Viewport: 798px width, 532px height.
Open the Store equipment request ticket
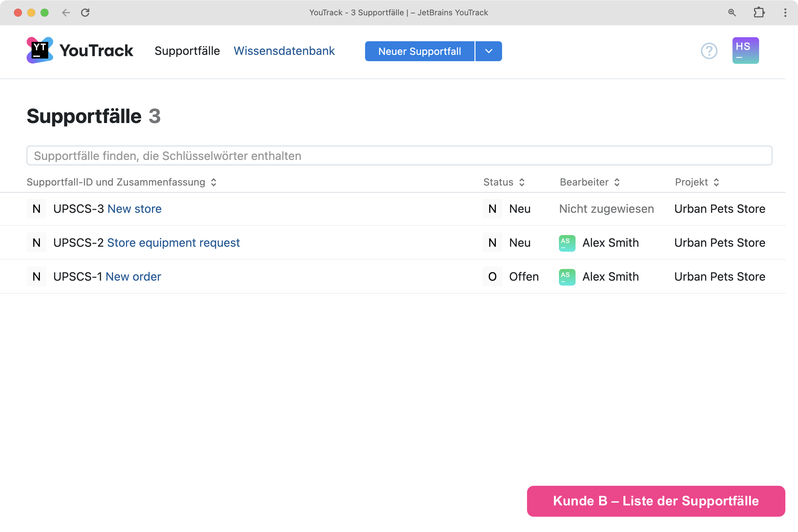click(x=173, y=243)
